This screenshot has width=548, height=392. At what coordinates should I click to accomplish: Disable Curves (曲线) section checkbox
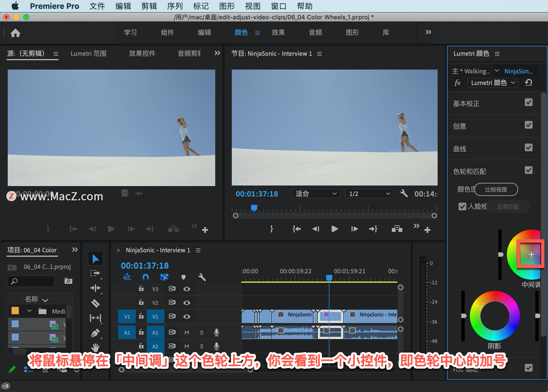(x=529, y=147)
